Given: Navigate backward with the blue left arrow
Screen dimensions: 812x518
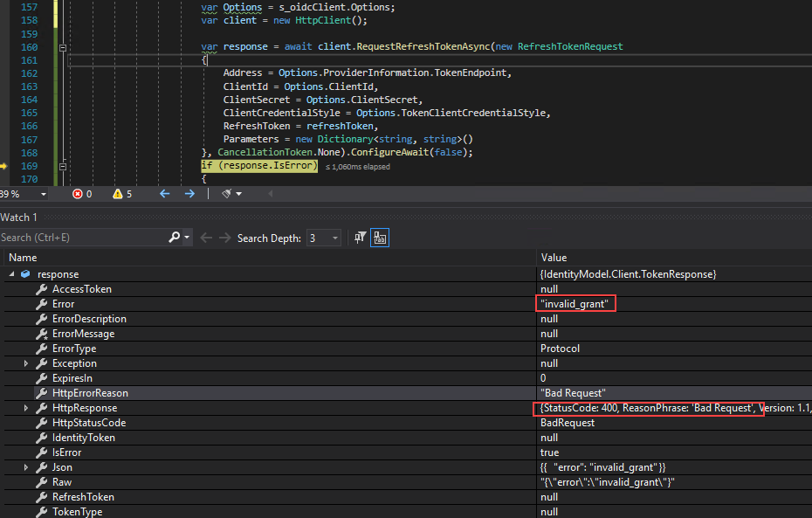Looking at the screenshot, I should pos(165,194).
